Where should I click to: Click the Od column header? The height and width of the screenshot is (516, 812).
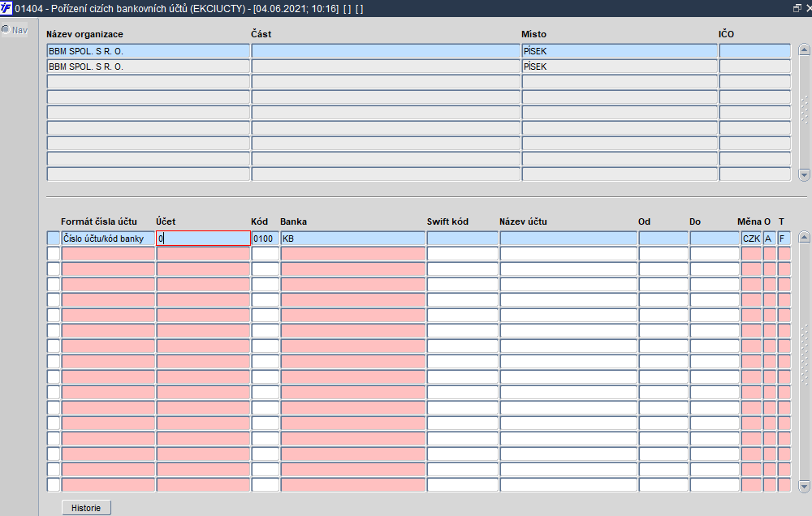[644, 221]
